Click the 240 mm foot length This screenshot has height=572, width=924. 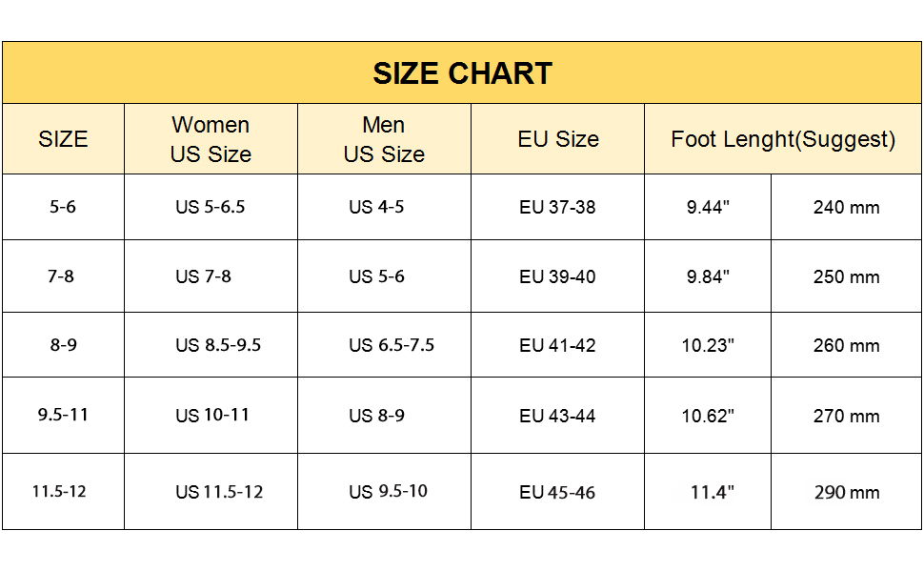[x=846, y=207]
